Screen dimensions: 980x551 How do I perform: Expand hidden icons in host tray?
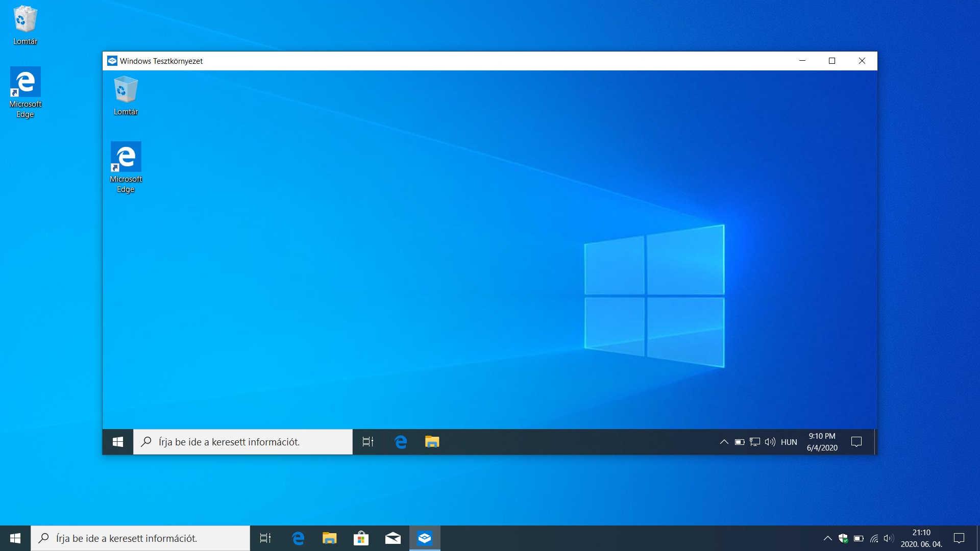828,538
